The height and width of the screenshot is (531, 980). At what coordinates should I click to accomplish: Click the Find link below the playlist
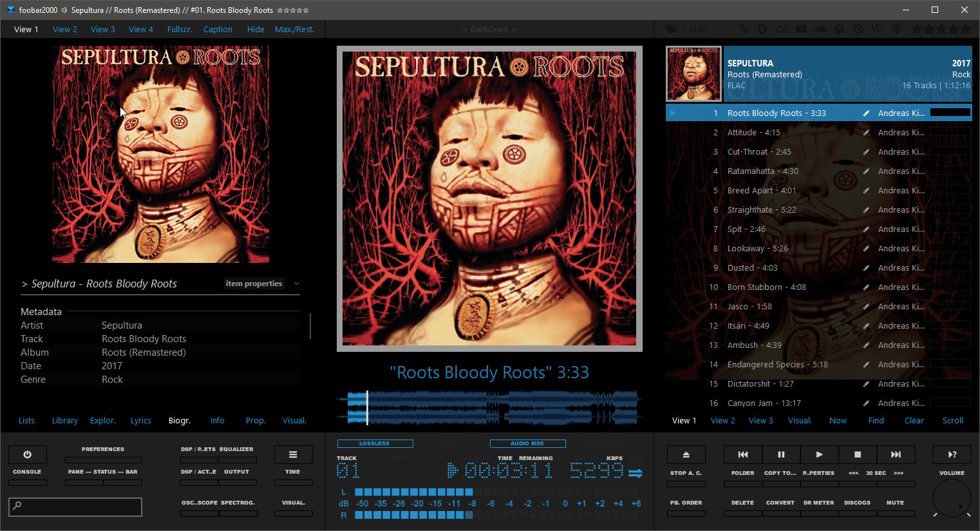[876, 421]
